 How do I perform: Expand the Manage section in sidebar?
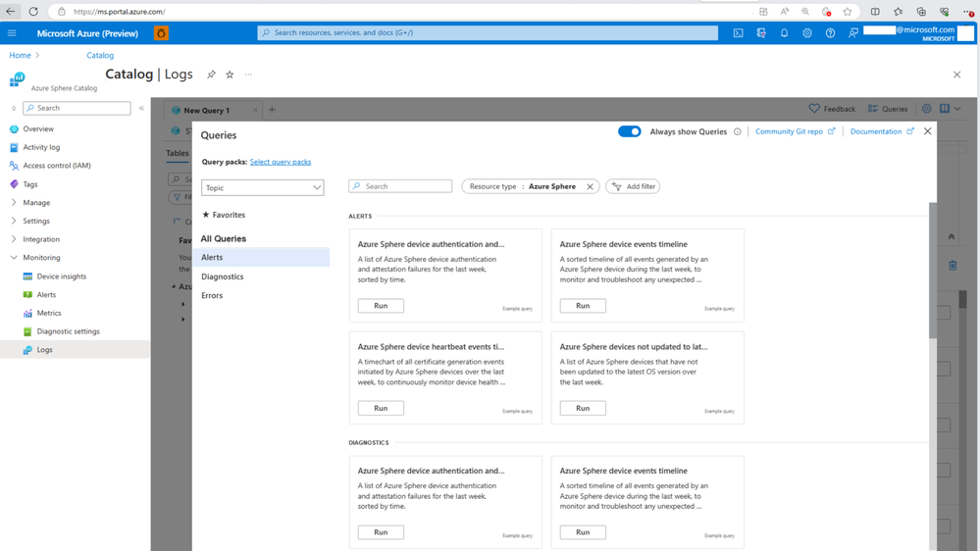pos(14,202)
